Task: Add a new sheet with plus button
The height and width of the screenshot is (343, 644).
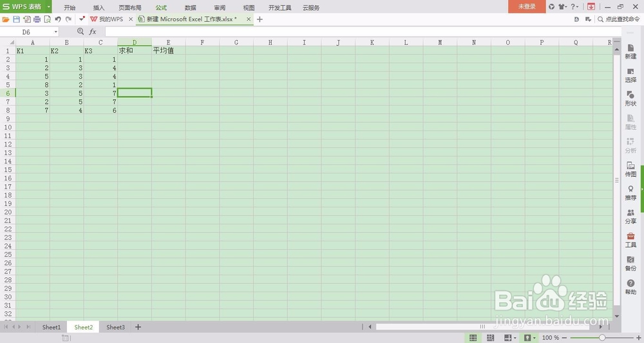Action: [138, 327]
